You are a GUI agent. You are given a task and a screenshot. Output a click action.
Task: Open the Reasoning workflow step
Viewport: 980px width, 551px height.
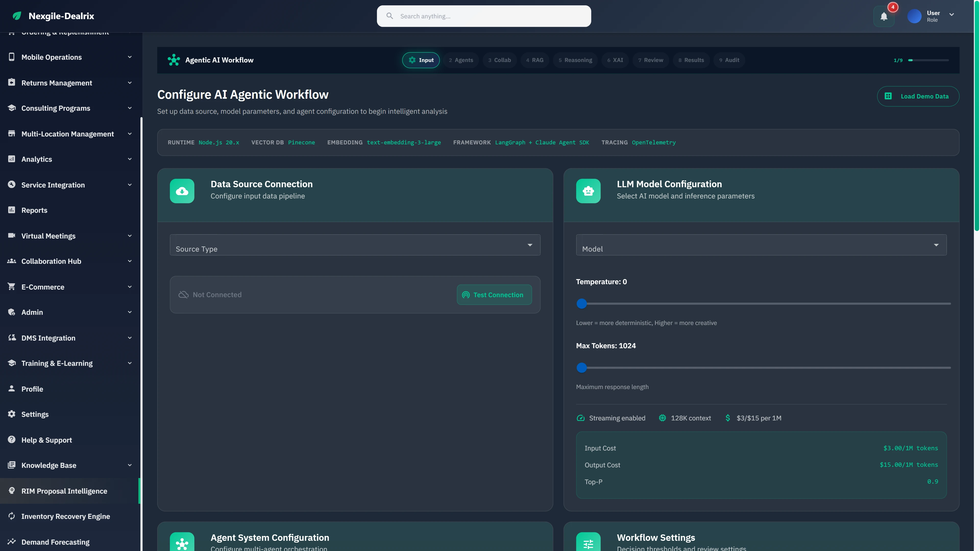point(575,60)
